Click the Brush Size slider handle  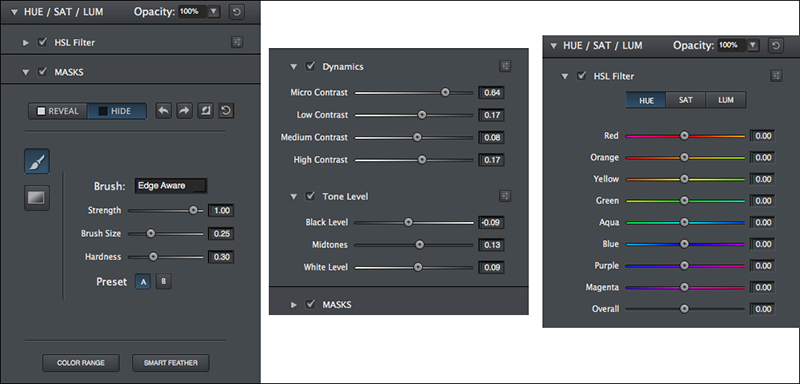151,234
